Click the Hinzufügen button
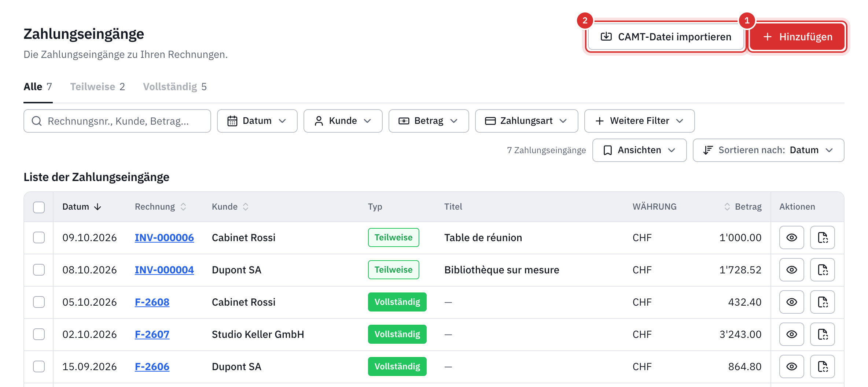Screen dimensions: 868x387 [x=798, y=37]
